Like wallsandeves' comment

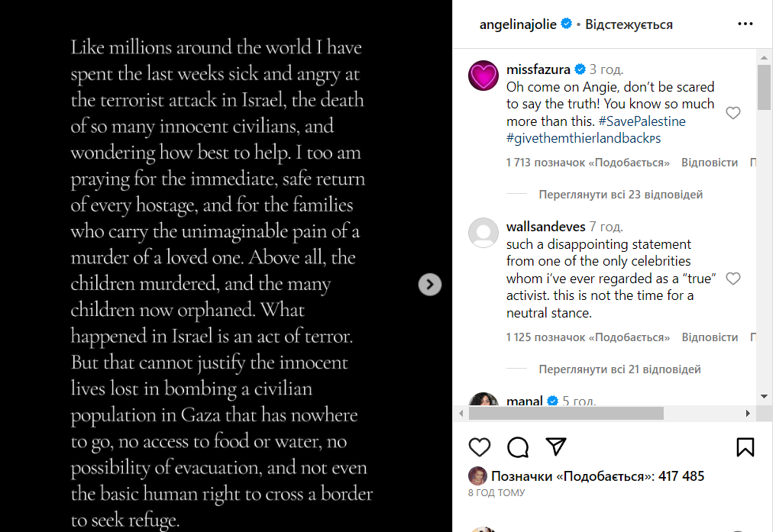733,279
